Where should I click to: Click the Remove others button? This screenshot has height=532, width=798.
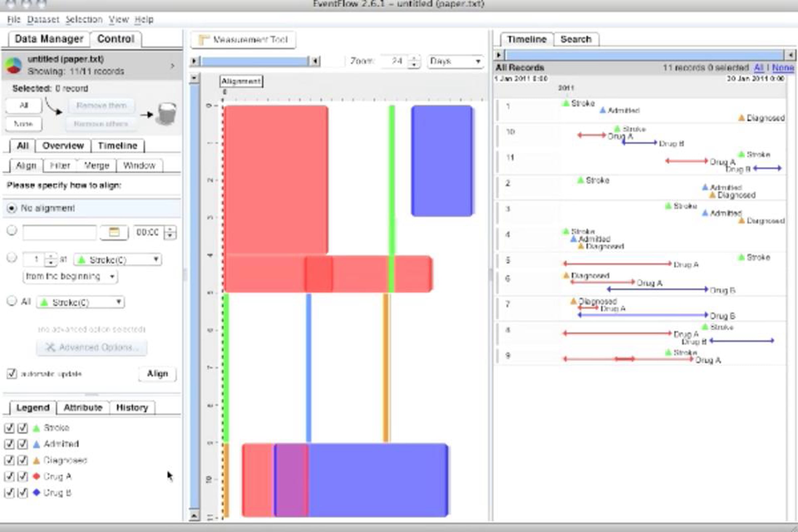click(101, 124)
